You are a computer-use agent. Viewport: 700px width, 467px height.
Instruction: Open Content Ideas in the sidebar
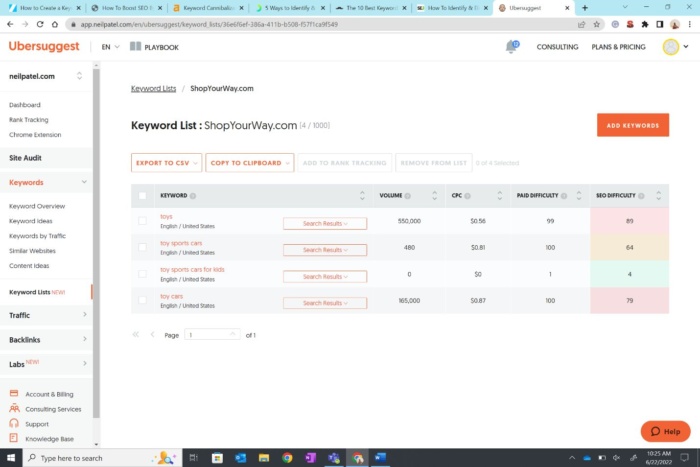29,266
